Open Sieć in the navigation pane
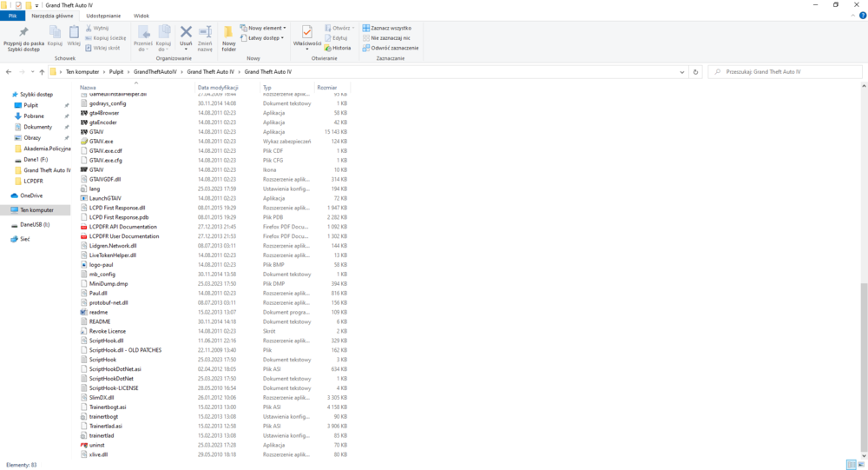 tap(25, 239)
